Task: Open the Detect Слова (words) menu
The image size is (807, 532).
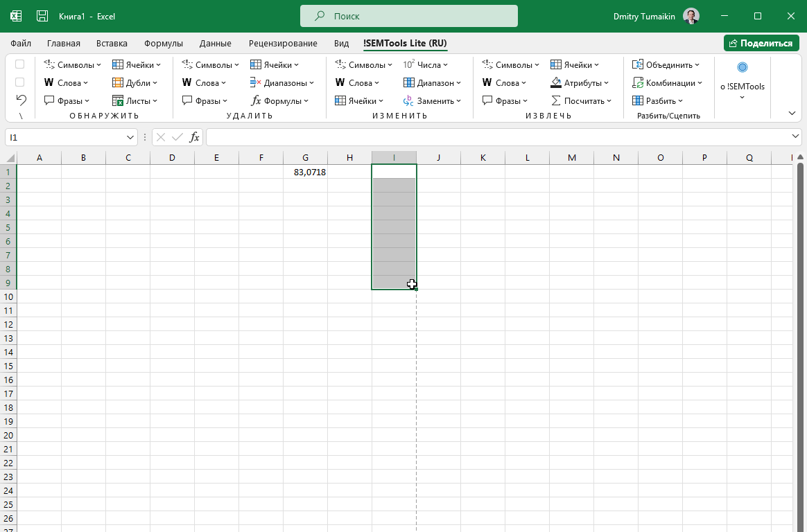Action: (66, 82)
